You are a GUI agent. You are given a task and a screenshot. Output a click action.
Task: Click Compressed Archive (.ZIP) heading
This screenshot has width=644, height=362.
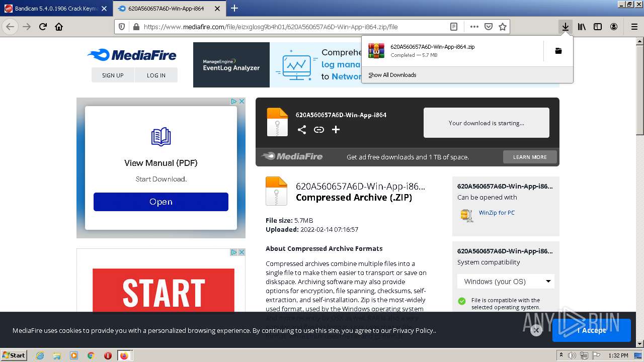click(354, 198)
